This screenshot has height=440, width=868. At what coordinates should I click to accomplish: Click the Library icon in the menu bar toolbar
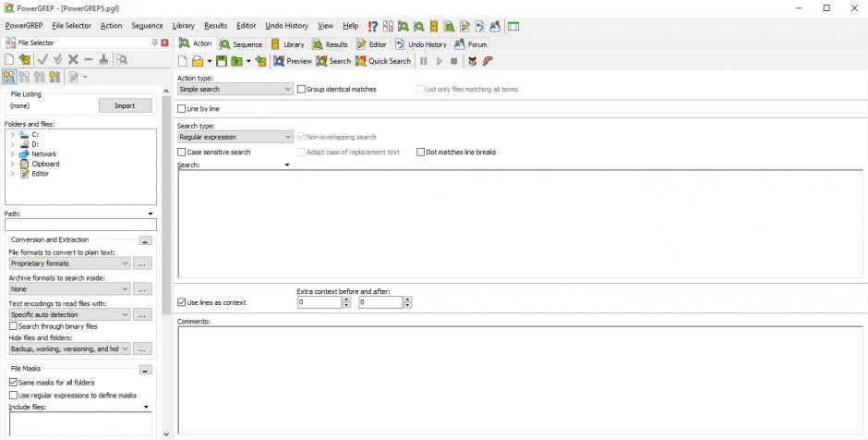click(434, 26)
